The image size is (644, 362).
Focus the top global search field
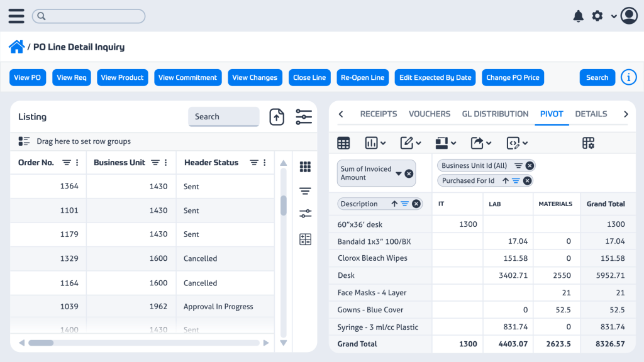point(89,16)
